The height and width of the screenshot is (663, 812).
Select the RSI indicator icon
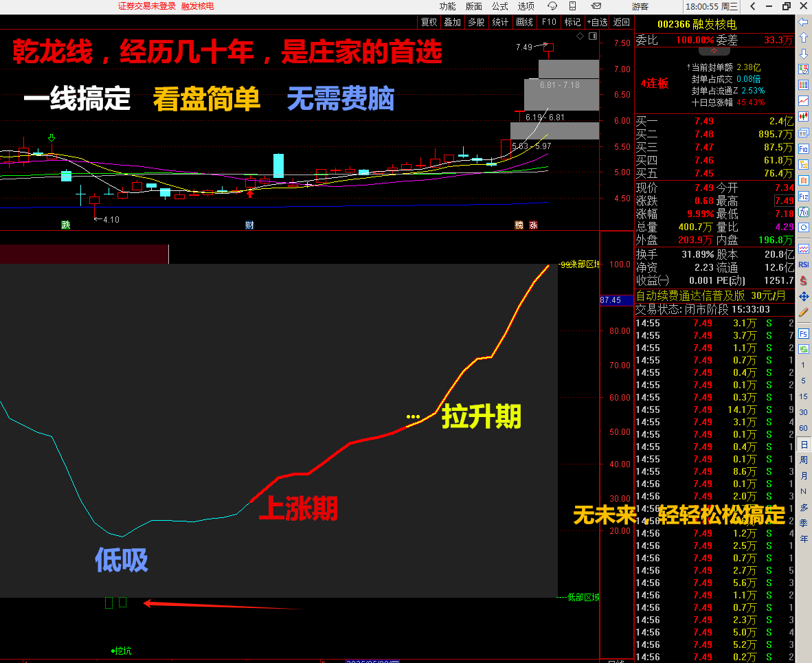[x=803, y=265]
